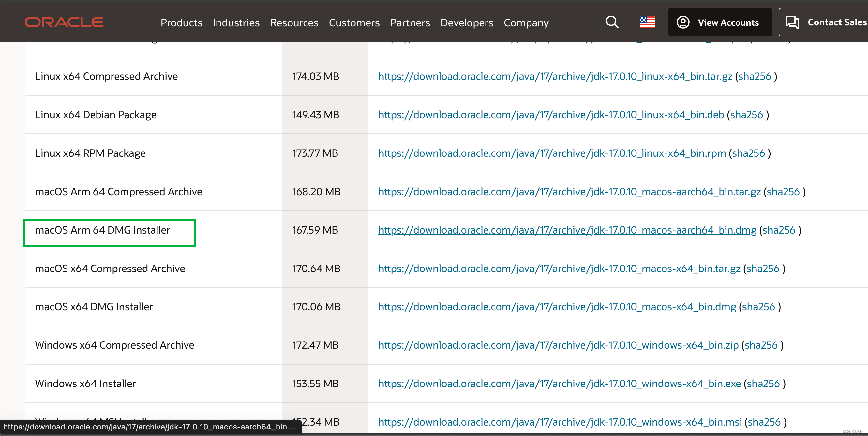The image size is (868, 436).
Task: Download the linux-x64_bin.tar.gz archive
Action: 555,77
